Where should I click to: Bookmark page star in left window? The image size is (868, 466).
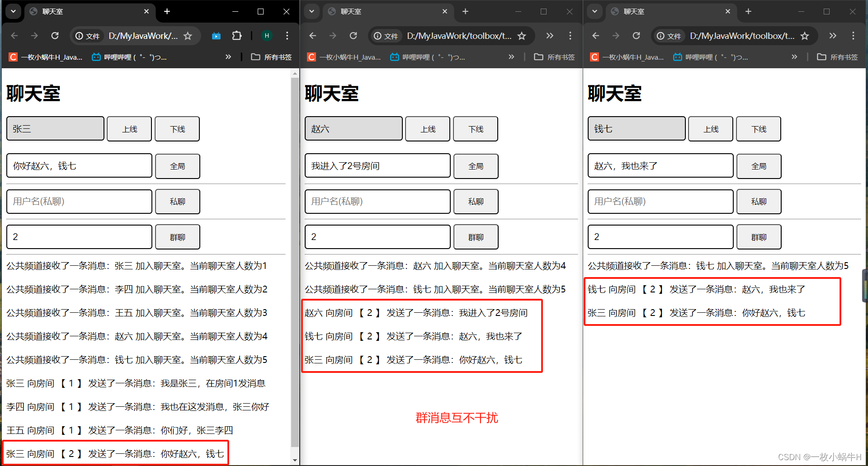[x=188, y=36]
